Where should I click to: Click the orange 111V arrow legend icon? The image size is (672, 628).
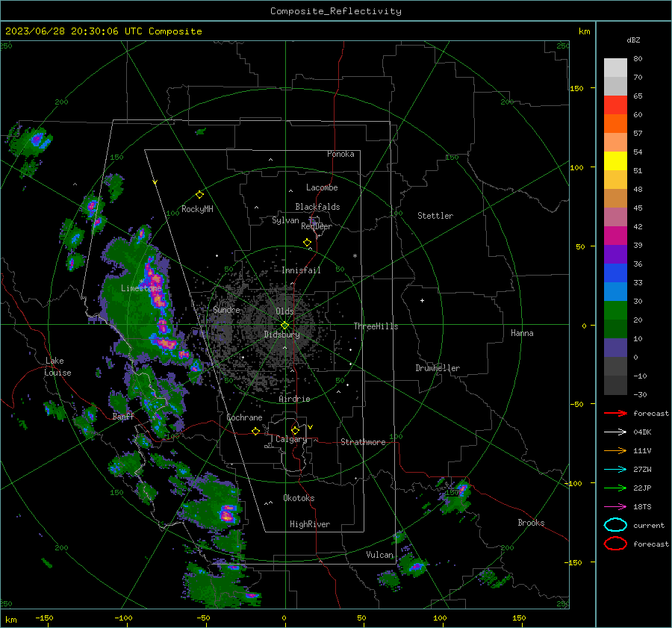click(615, 450)
